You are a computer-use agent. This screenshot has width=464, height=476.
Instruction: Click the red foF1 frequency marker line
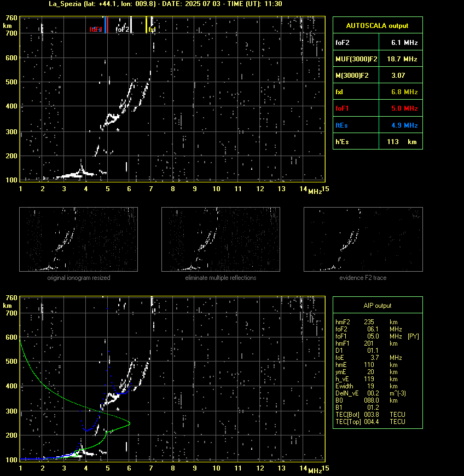coord(107,25)
